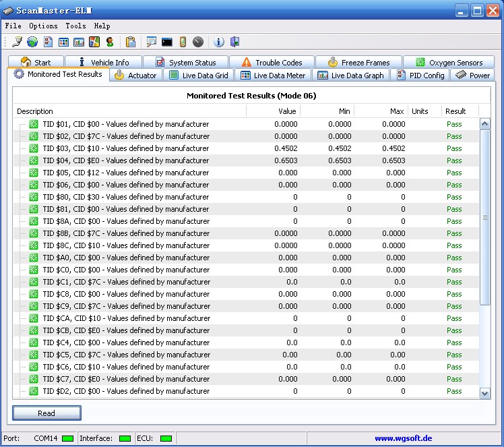
Task: Click the clipboard report toolbar icon
Action: click(x=131, y=42)
